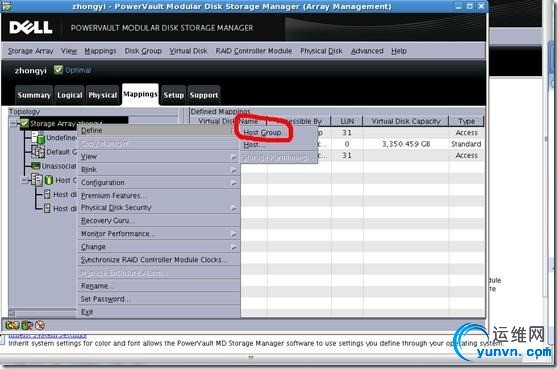Click the first status bar icon at bottom left
This screenshot has width=558, height=369.
[x=12, y=325]
